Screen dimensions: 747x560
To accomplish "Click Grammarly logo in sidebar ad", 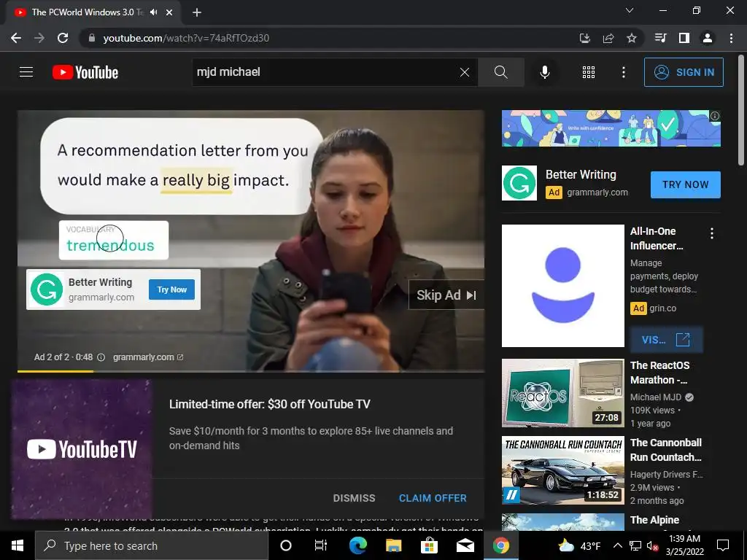I will tap(519, 183).
